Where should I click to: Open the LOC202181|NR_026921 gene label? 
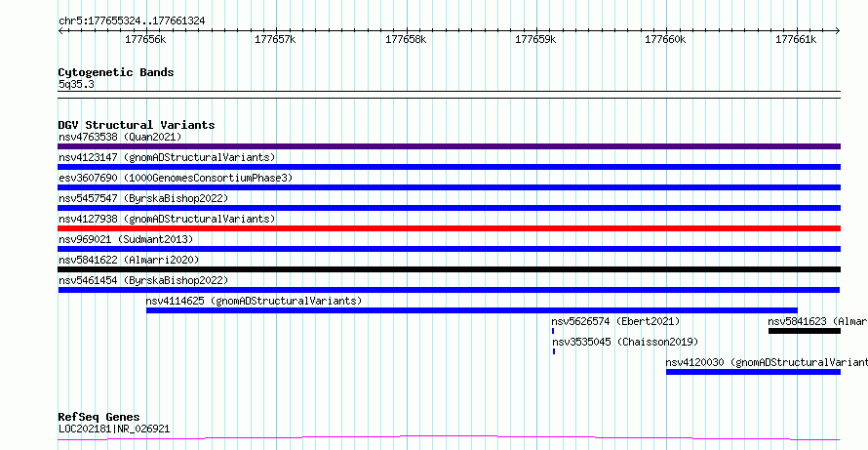114,429
